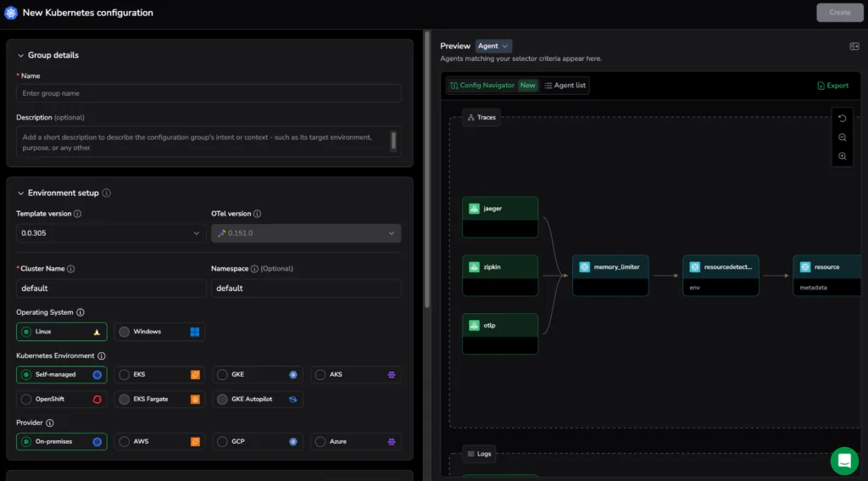
Task: Click the Logs pipeline label
Action: (x=484, y=454)
